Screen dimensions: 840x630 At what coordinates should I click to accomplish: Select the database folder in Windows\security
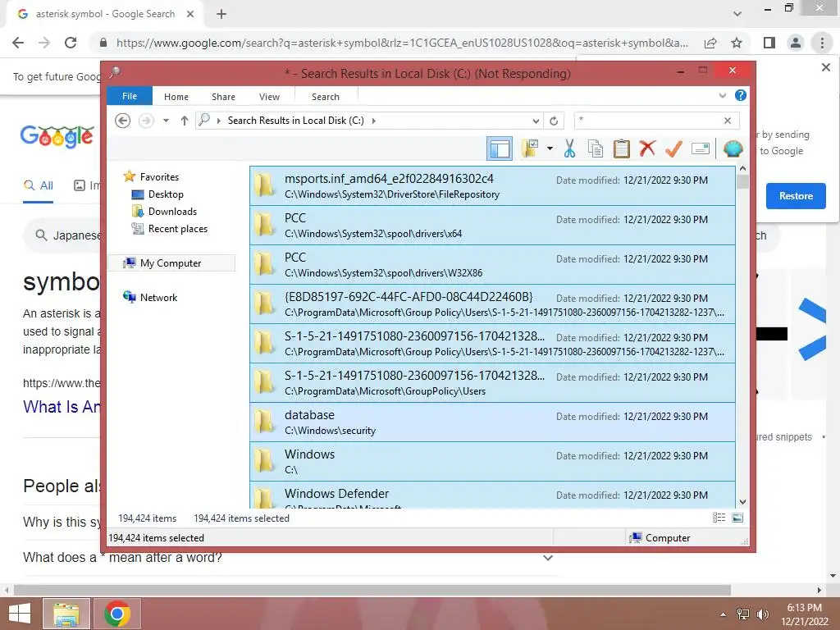tap(492, 422)
